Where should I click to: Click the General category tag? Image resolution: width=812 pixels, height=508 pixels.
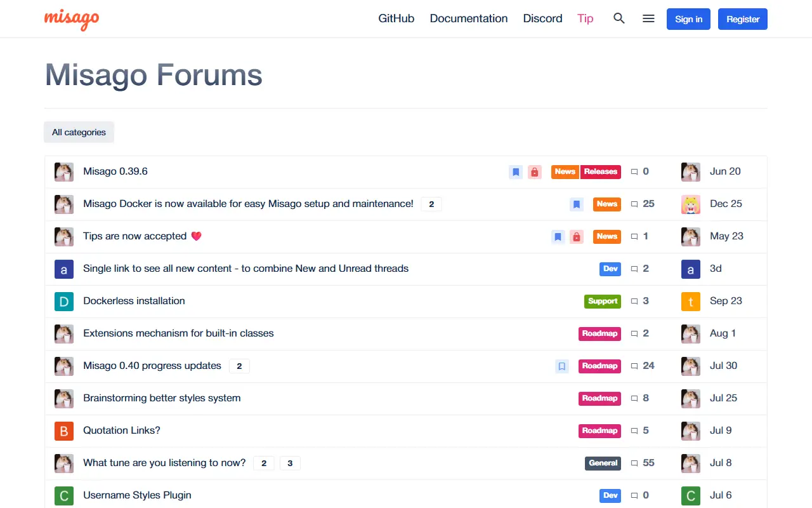(x=603, y=463)
